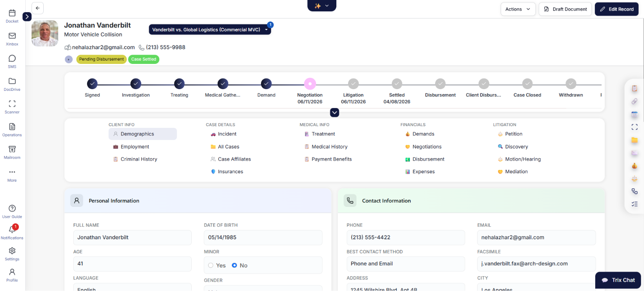This screenshot has height=291, width=644.
Task: Open All Cases section
Action: tap(225, 147)
